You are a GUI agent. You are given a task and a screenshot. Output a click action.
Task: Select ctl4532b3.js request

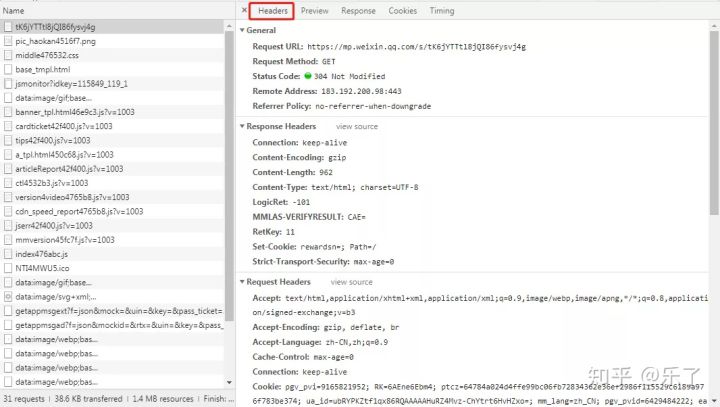[x=112, y=183]
